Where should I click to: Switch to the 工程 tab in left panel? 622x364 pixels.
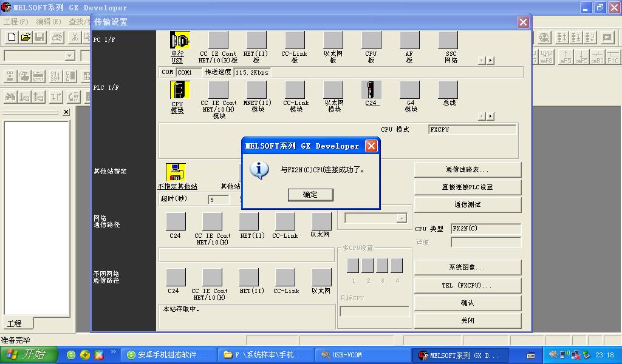click(x=15, y=323)
